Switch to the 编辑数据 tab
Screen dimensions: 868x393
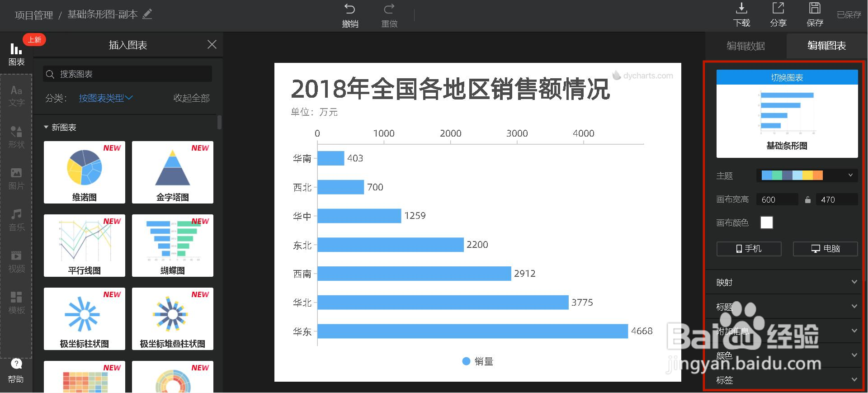click(x=746, y=46)
